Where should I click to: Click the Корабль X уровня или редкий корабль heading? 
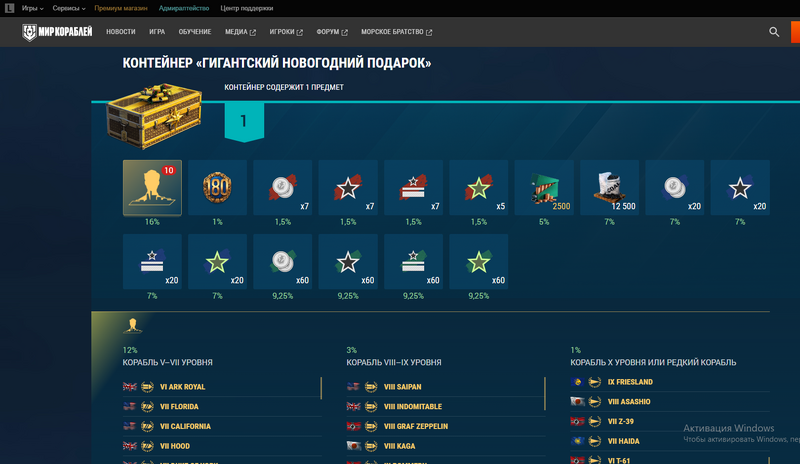point(653,362)
